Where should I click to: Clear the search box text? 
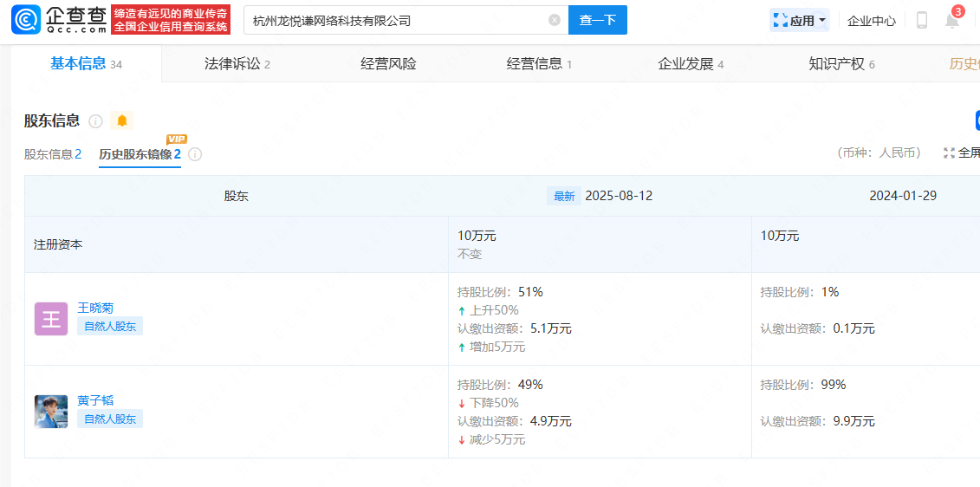pos(555,20)
